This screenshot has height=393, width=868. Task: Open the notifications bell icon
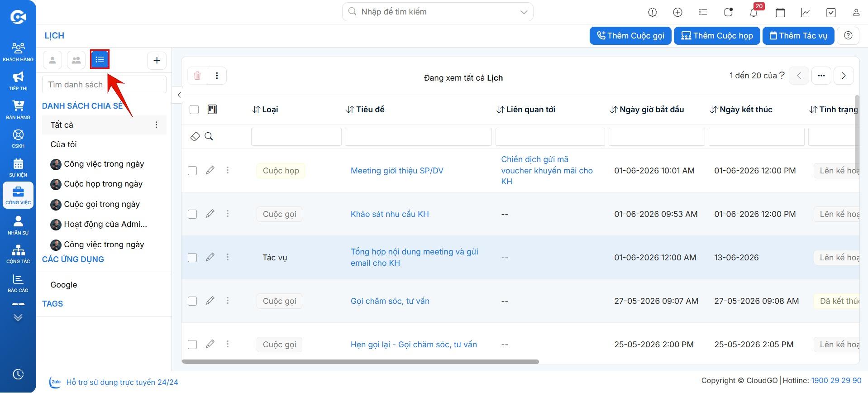point(754,12)
